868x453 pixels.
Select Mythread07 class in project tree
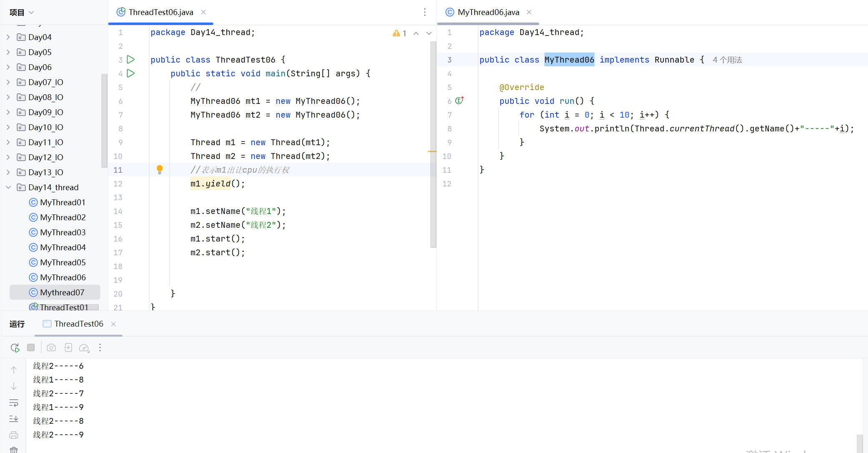pyautogui.click(x=55, y=292)
